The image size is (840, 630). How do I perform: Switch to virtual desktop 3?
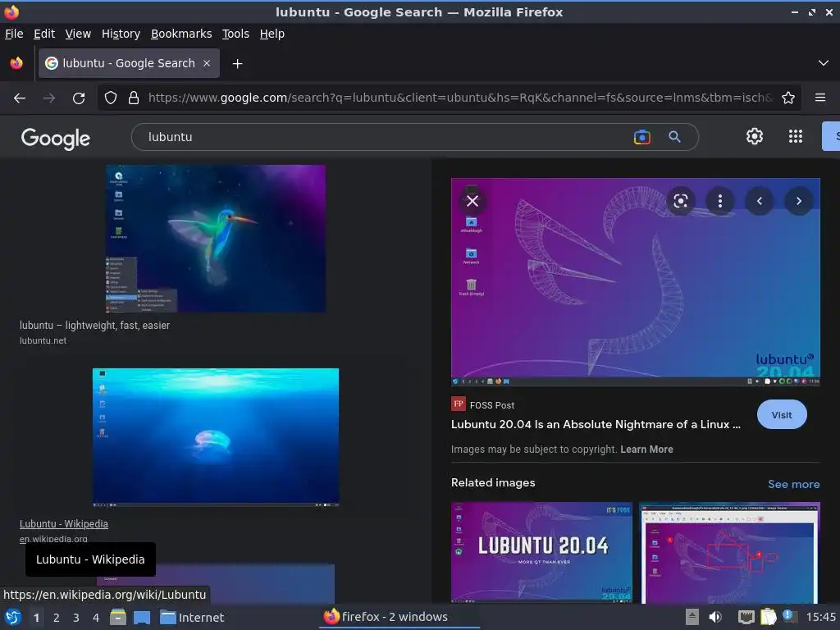[76, 618]
